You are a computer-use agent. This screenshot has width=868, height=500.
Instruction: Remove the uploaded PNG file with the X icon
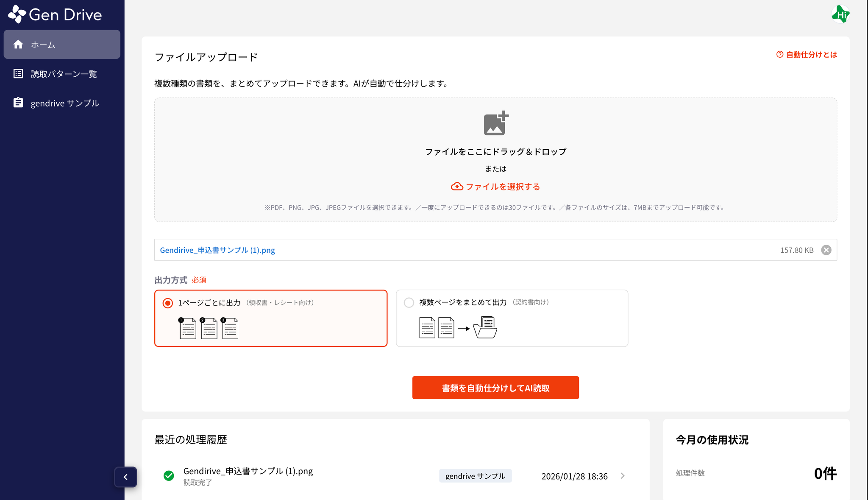click(826, 250)
